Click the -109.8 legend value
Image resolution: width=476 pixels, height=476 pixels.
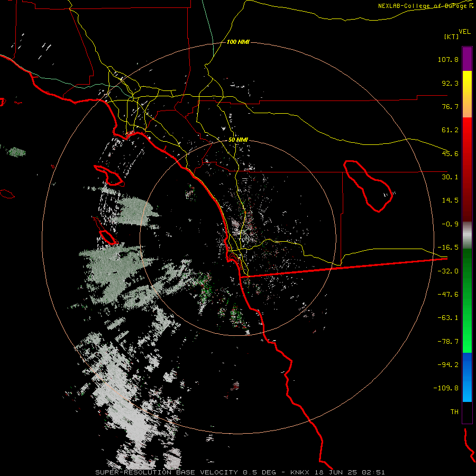[x=446, y=388]
